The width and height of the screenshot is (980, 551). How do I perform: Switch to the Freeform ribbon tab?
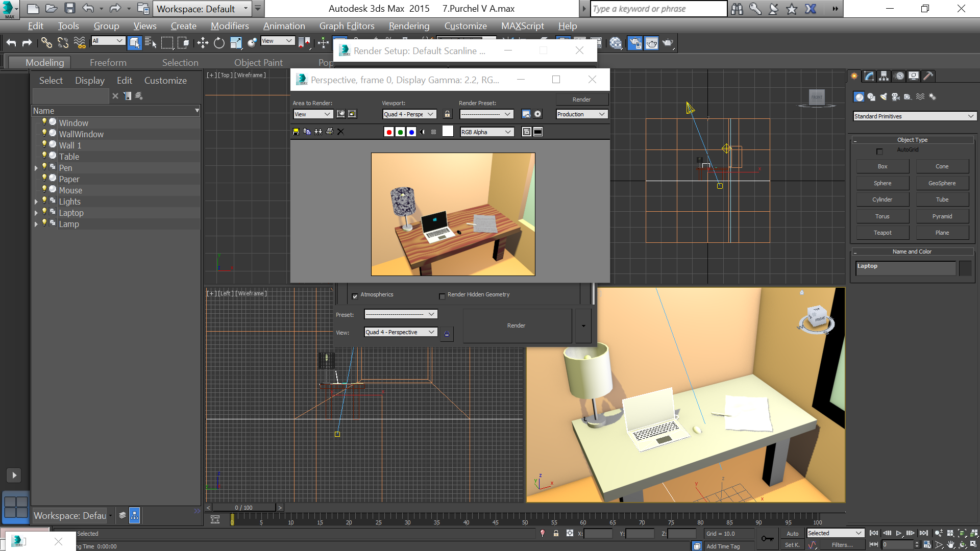[108, 63]
